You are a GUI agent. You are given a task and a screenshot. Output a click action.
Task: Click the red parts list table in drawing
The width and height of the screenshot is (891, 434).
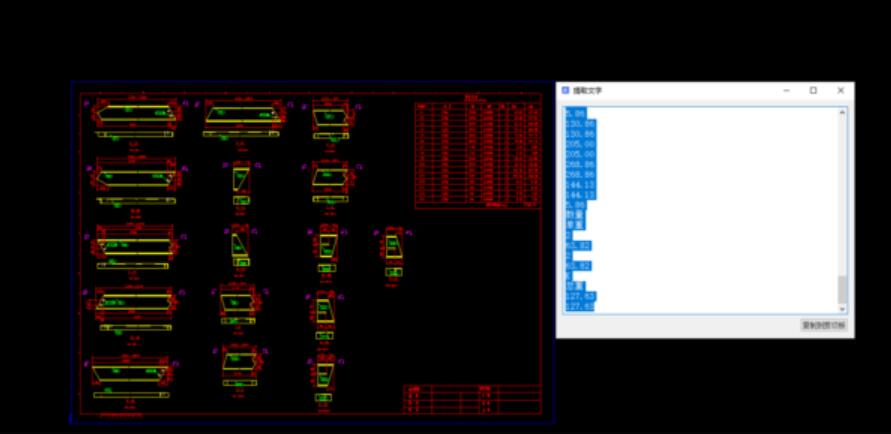coord(477,154)
